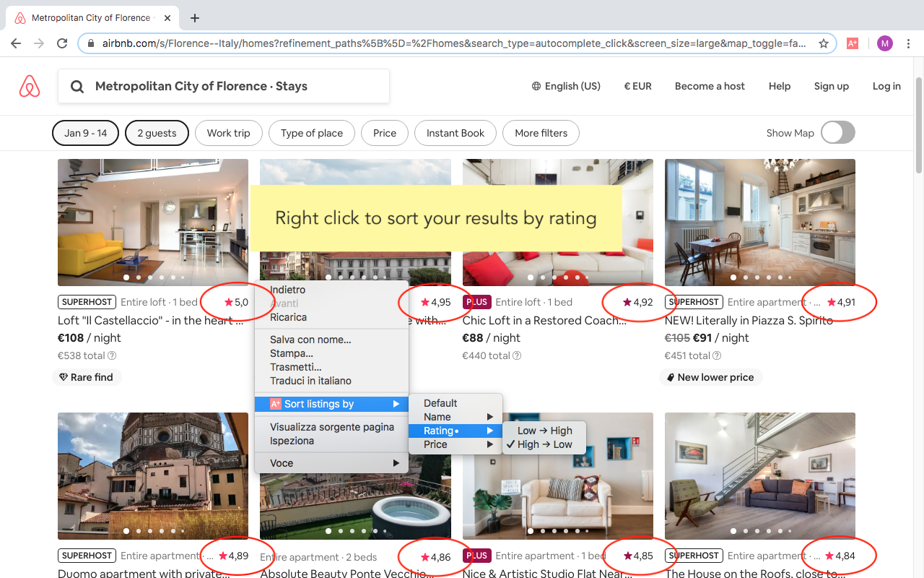Click the 4,92 star rating
Image resolution: width=924 pixels, height=578 pixels.
coord(638,302)
